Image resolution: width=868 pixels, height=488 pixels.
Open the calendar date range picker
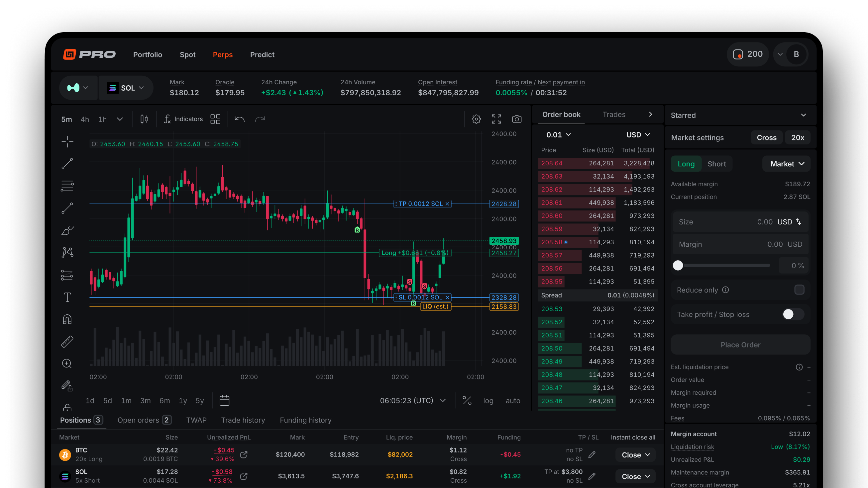pos(224,400)
